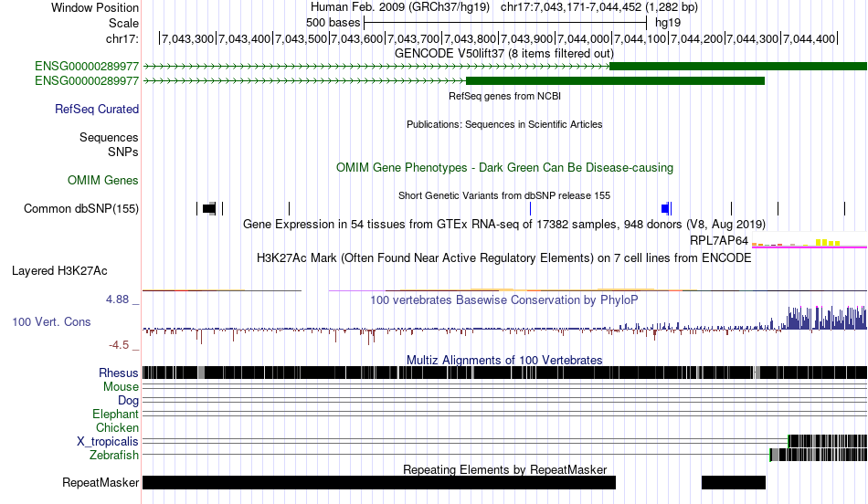868x504 pixels.
Task: Click the X_tropicalis alignment label
Action: click(x=108, y=442)
